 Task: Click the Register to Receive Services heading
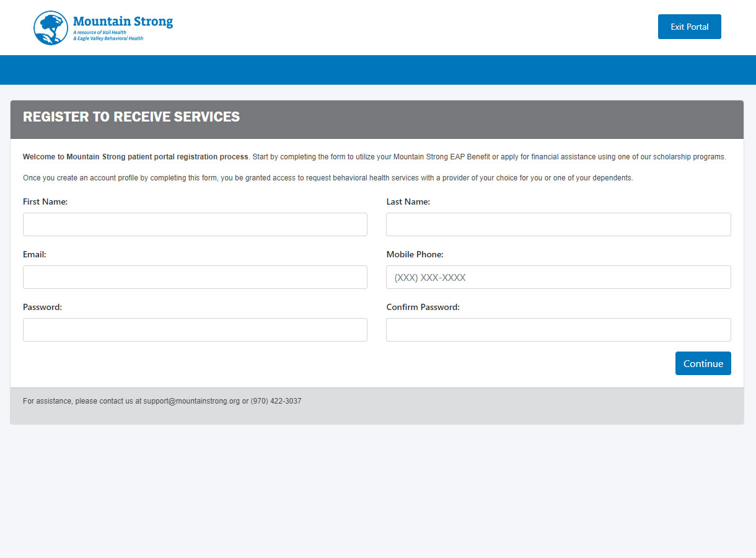[x=131, y=117]
